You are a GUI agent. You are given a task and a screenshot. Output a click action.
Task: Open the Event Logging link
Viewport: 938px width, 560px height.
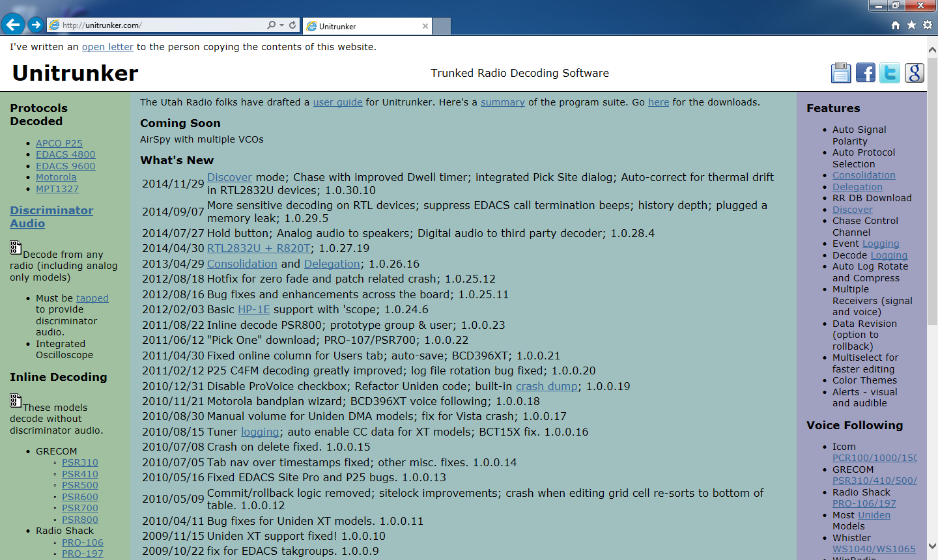[881, 244]
